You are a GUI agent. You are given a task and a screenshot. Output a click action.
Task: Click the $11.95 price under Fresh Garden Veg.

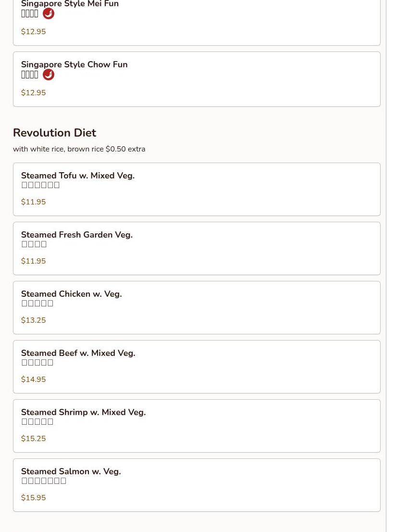pyautogui.click(x=34, y=261)
